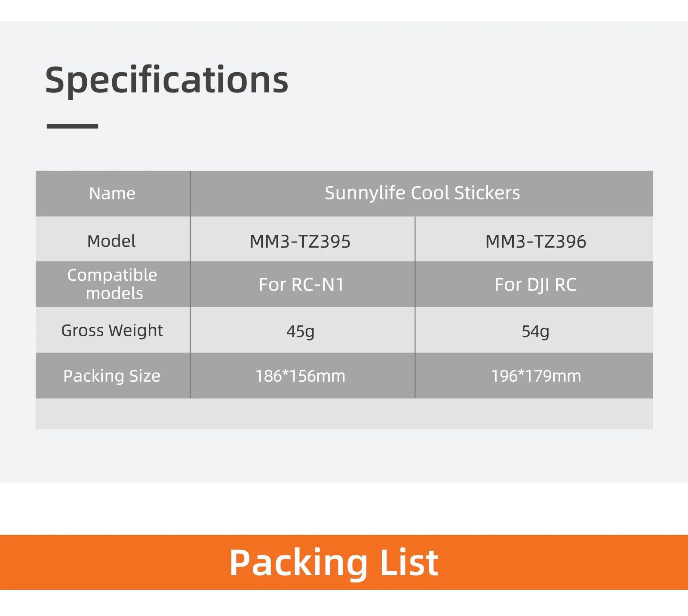
Task: Select the MM3-TZ396 model cell
Action: pyautogui.click(x=535, y=242)
